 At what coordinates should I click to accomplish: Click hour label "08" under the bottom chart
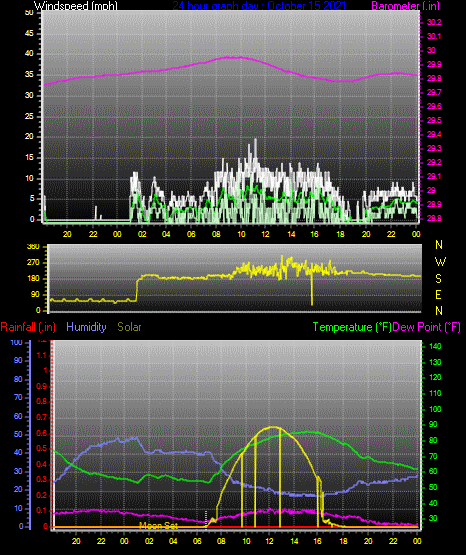(221, 541)
